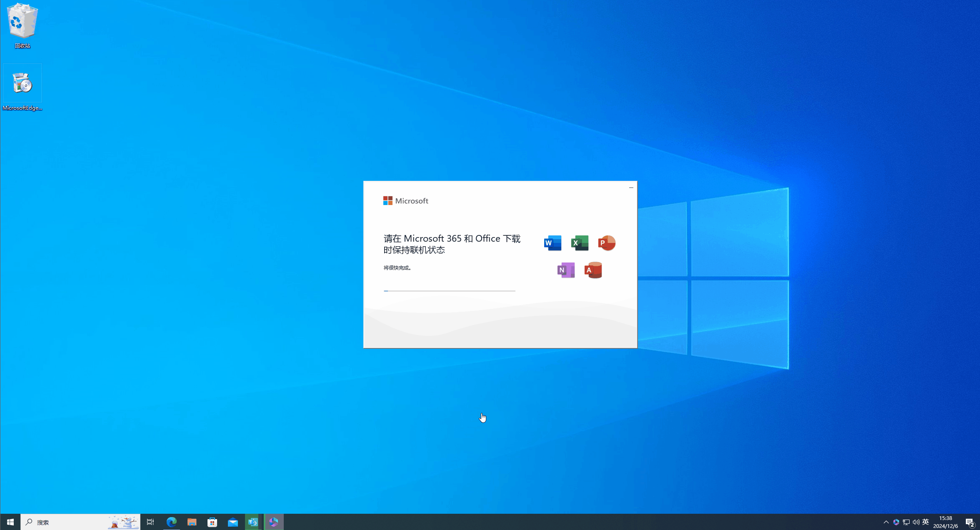Click the Access icon in installer

point(593,270)
